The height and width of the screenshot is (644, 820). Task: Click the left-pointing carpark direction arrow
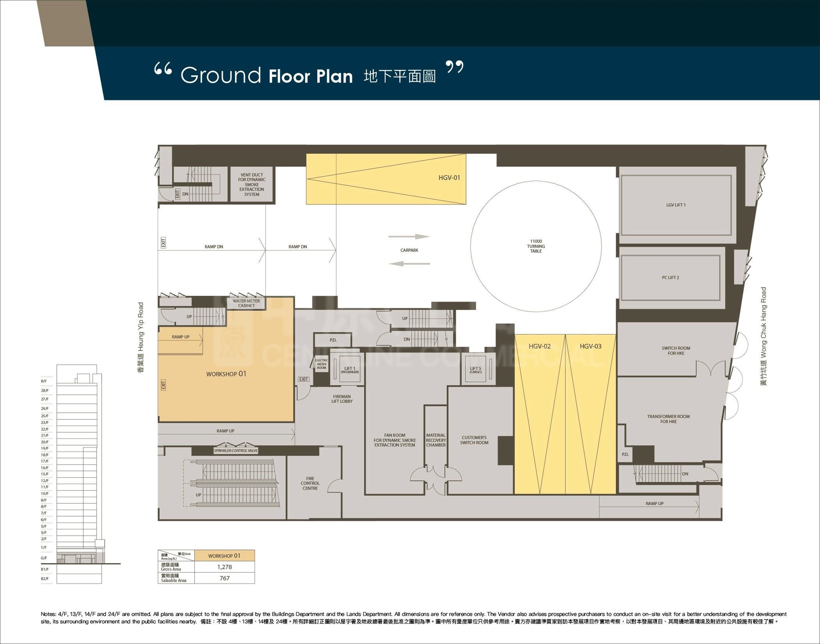coord(409,264)
